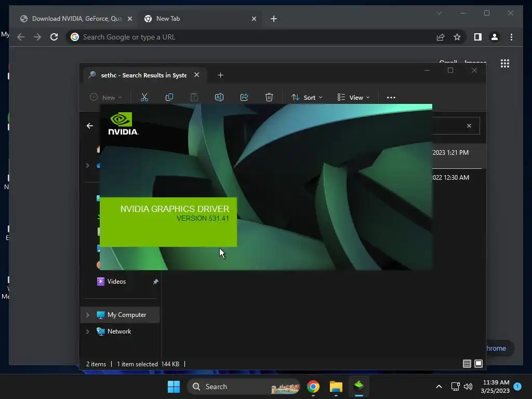Open the View dropdown in File Explorer
This screenshot has width=532, height=399.
[x=353, y=97]
